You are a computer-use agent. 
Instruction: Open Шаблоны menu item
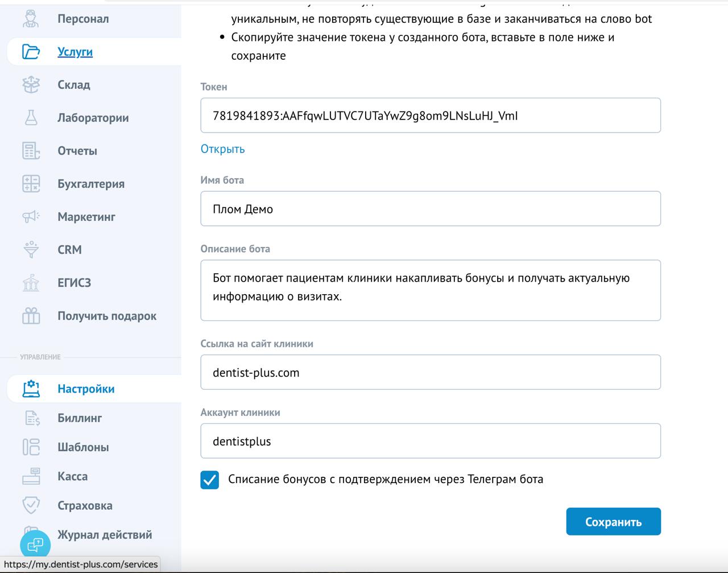pyautogui.click(x=83, y=447)
